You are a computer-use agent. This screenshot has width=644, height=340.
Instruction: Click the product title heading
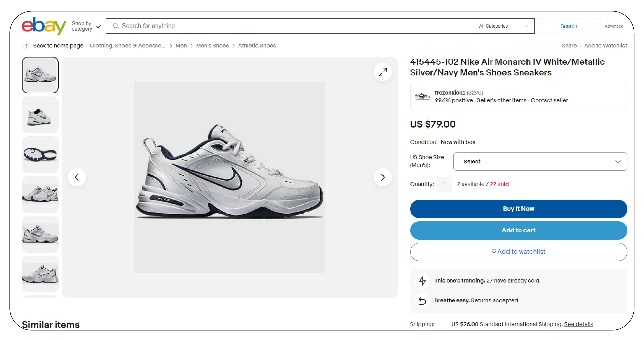507,67
